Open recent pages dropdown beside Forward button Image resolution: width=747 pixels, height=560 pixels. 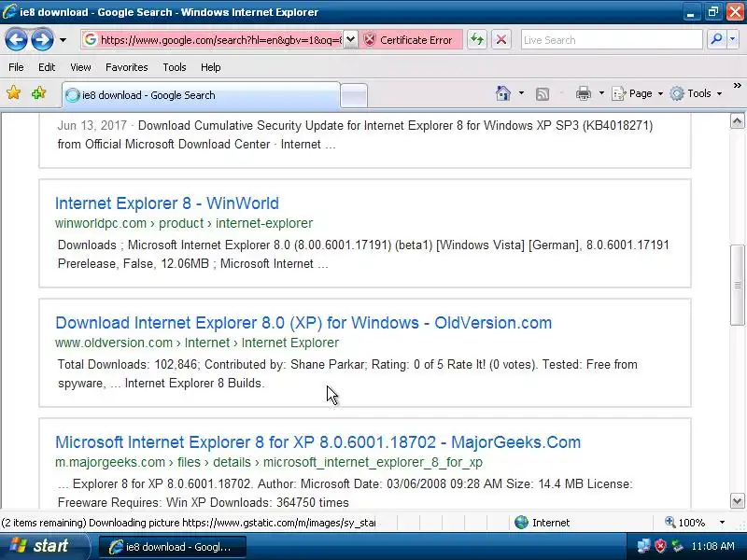click(x=63, y=40)
